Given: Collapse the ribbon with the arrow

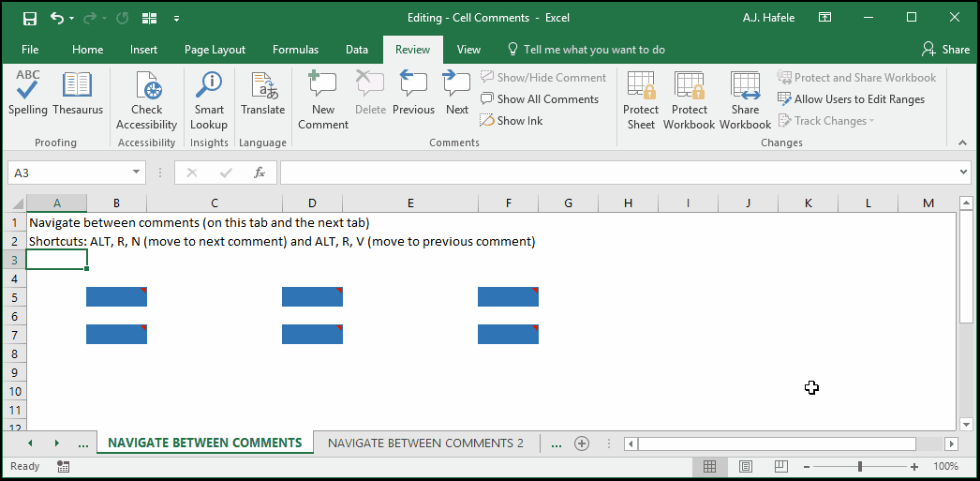Looking at the screenshot, I should point(963,143).
